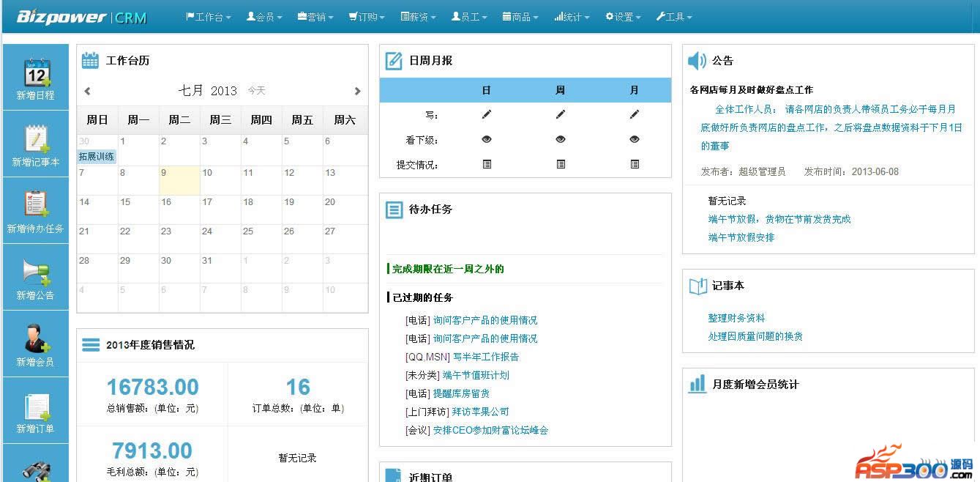Click the pencil icon to write monthly report

click(x=635, y=114)
